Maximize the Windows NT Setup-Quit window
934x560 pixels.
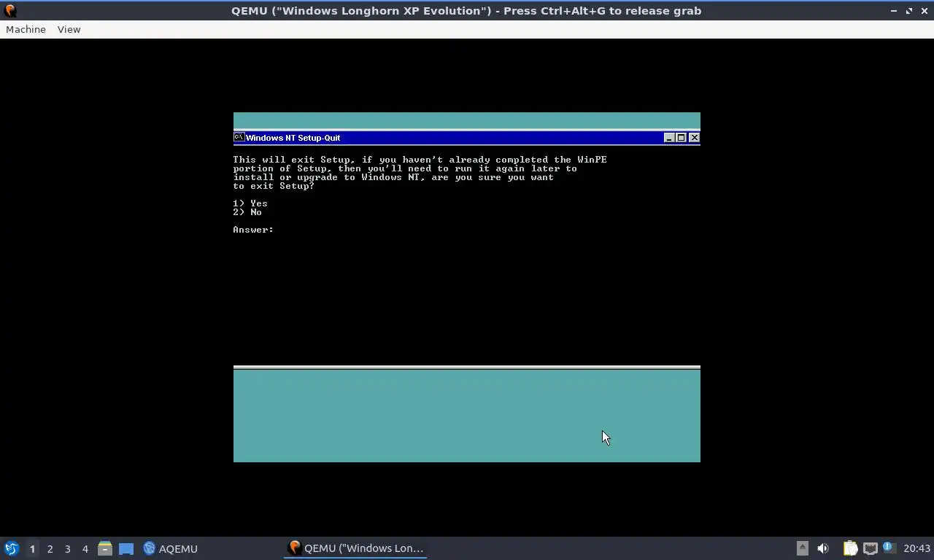tap(681, 137)
